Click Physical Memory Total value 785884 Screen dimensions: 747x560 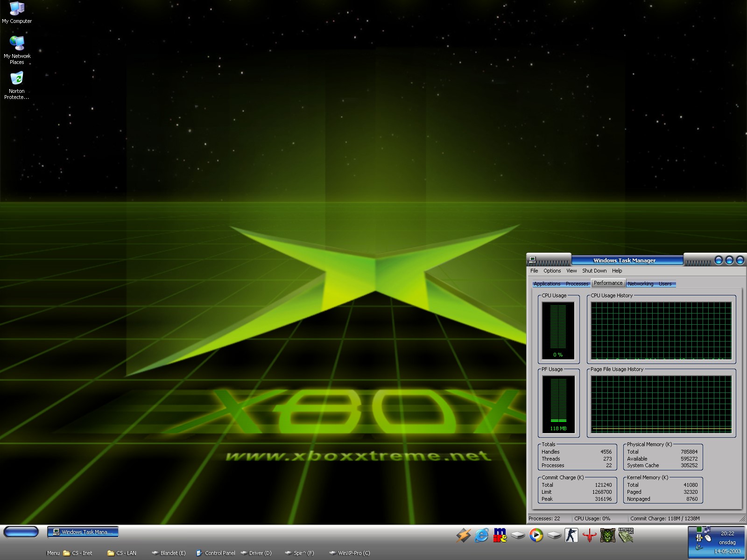(689, 452)
